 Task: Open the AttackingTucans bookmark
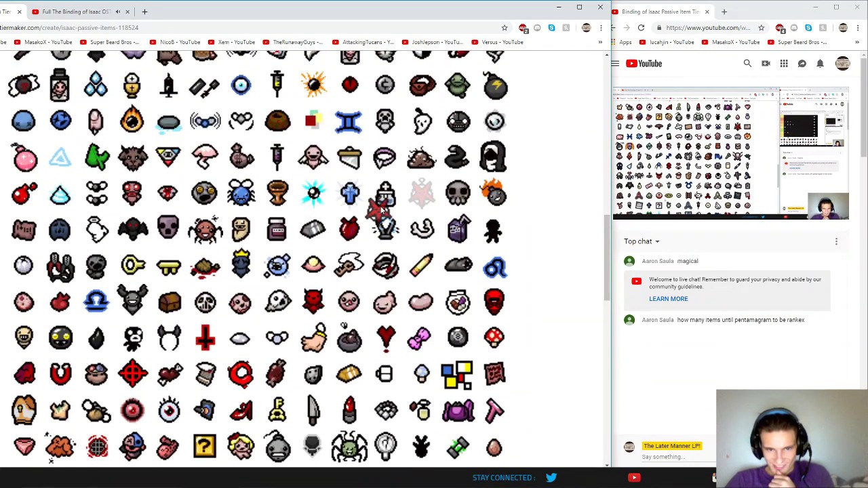click(x=362, y=42)
